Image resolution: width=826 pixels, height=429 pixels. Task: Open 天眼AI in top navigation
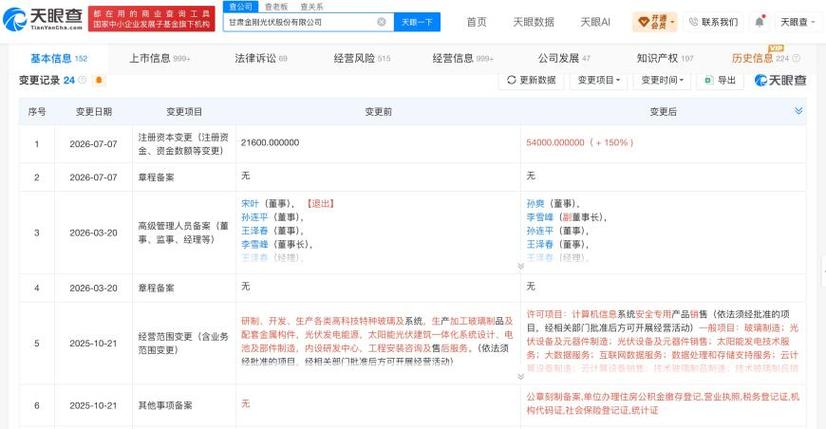click(595, 22)
